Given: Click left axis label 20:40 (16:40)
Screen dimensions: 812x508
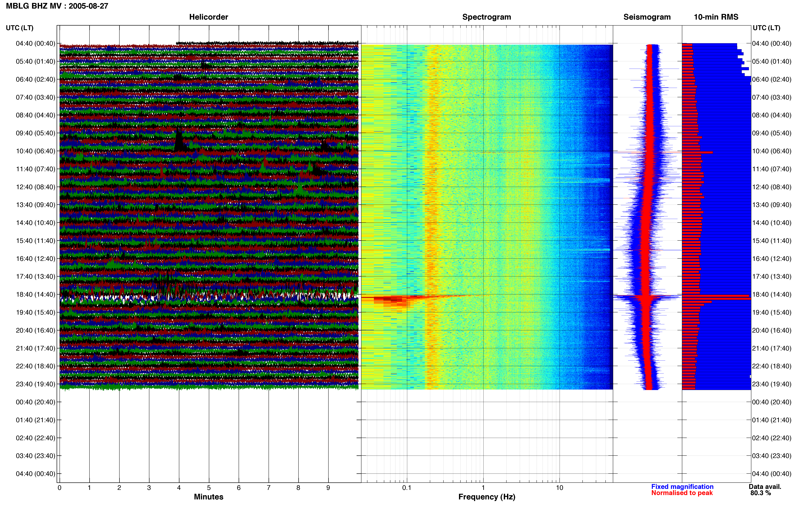Looking at the screenshot, I should pos(36,330).
